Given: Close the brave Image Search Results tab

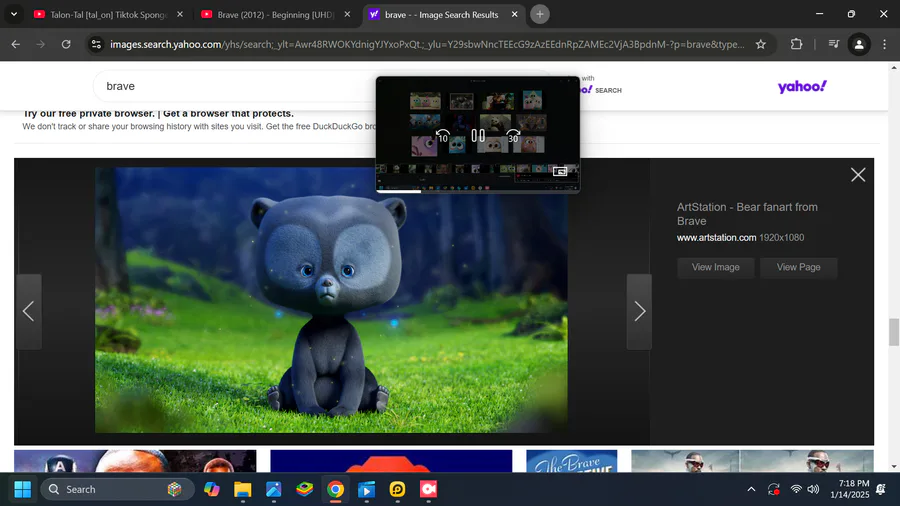Looking at the screenshot, I should [x=514, y=14].
